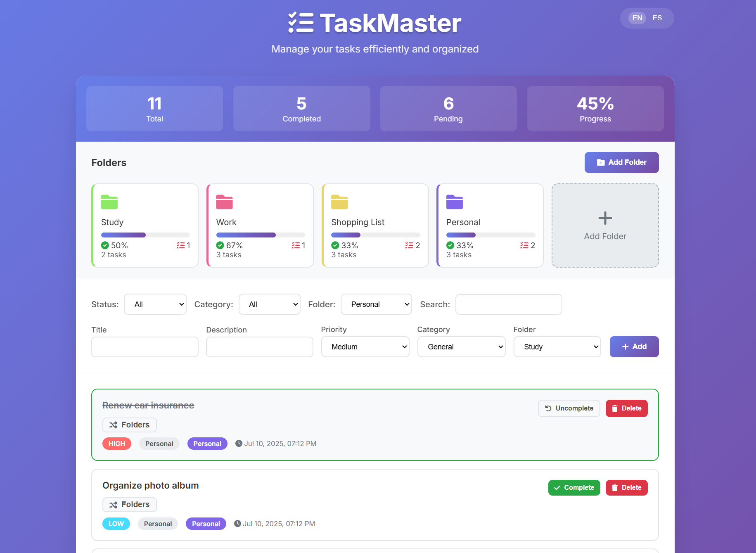This screenshot has width=756, height=553.
Task: Switch language to EN
Action: pos(637,18)
